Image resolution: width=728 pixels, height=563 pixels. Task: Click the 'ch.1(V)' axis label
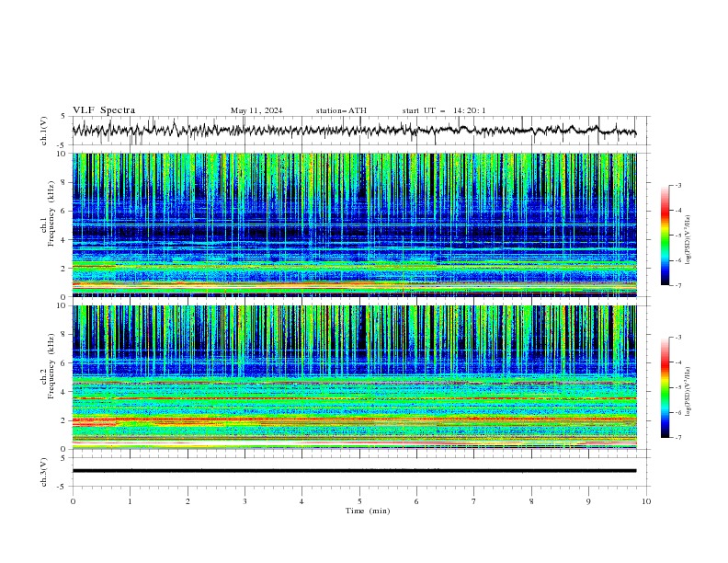[43, 131]
